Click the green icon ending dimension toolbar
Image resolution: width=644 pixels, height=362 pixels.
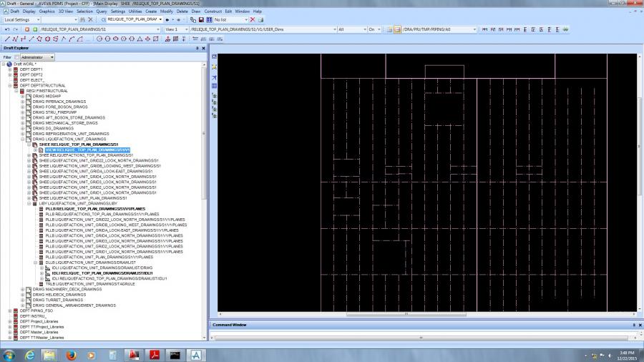pyautogui.click(x=565, y=29)
